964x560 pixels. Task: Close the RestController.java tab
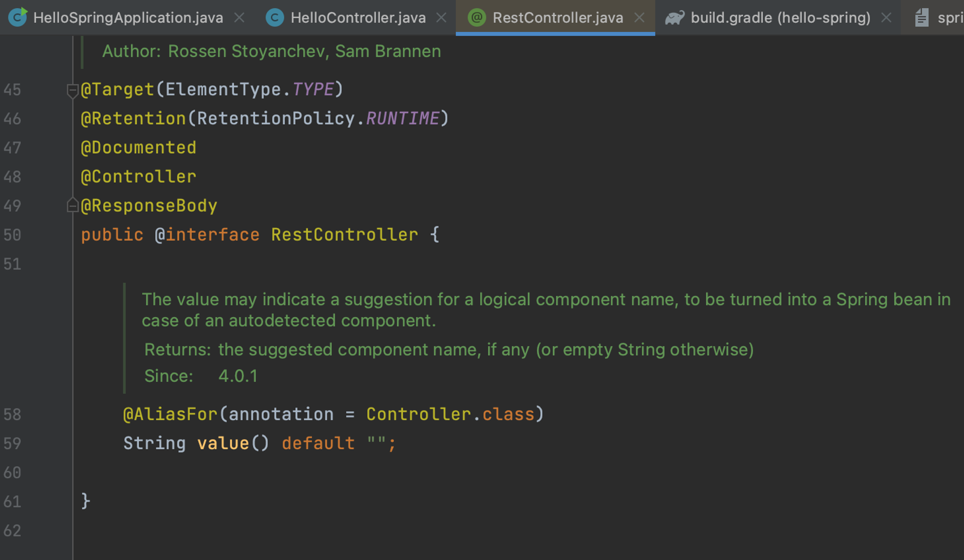pos(639,18)
